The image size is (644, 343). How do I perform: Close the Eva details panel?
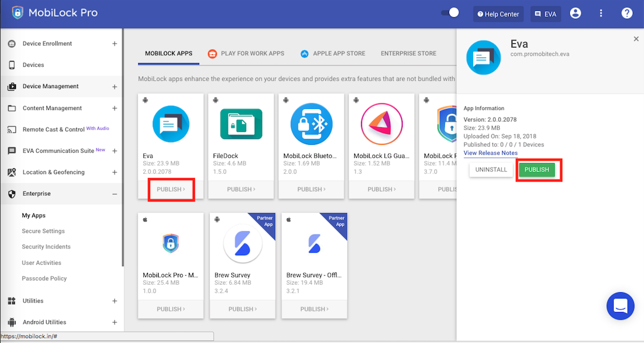636,39
